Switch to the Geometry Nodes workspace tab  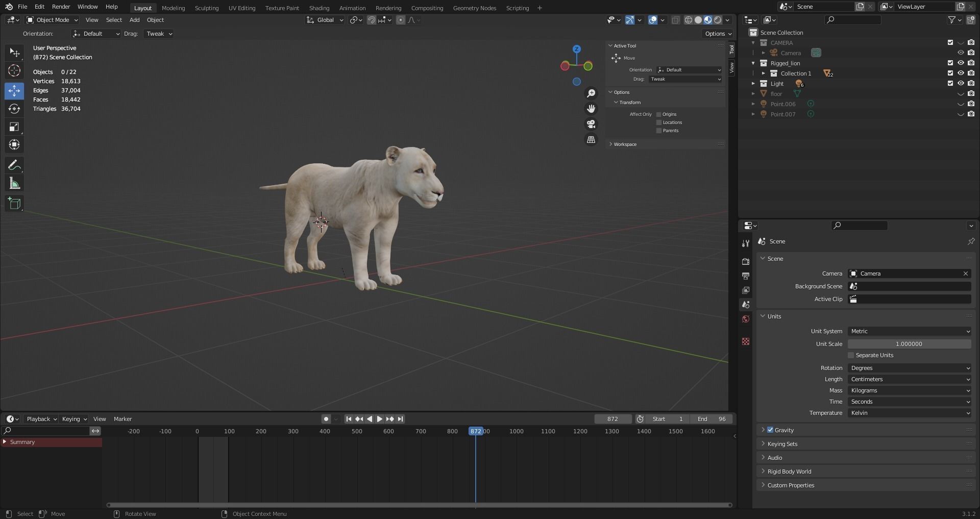474,8
